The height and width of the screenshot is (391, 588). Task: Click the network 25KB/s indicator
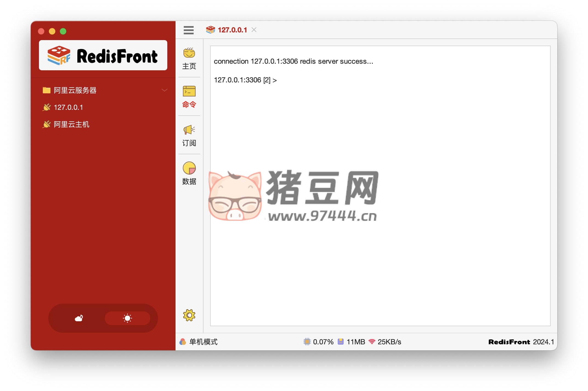pos(385,342)
